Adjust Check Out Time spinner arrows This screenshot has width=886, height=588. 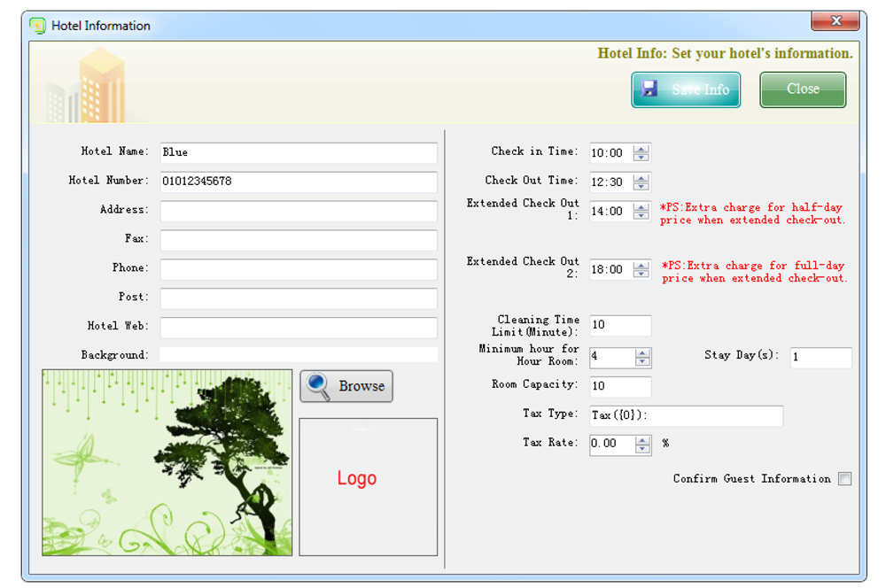coord(642,182)
